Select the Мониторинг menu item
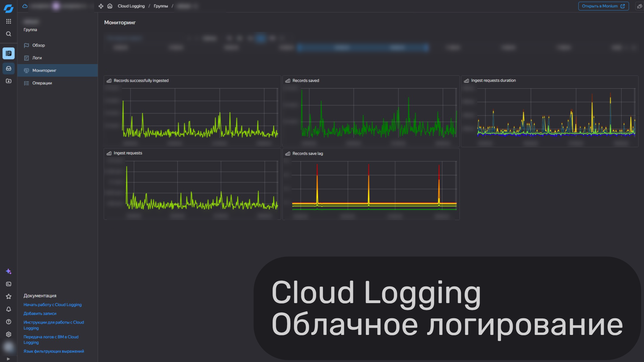Image resolution: width=644 pixels, height=362 pixels. pos(58,70)
